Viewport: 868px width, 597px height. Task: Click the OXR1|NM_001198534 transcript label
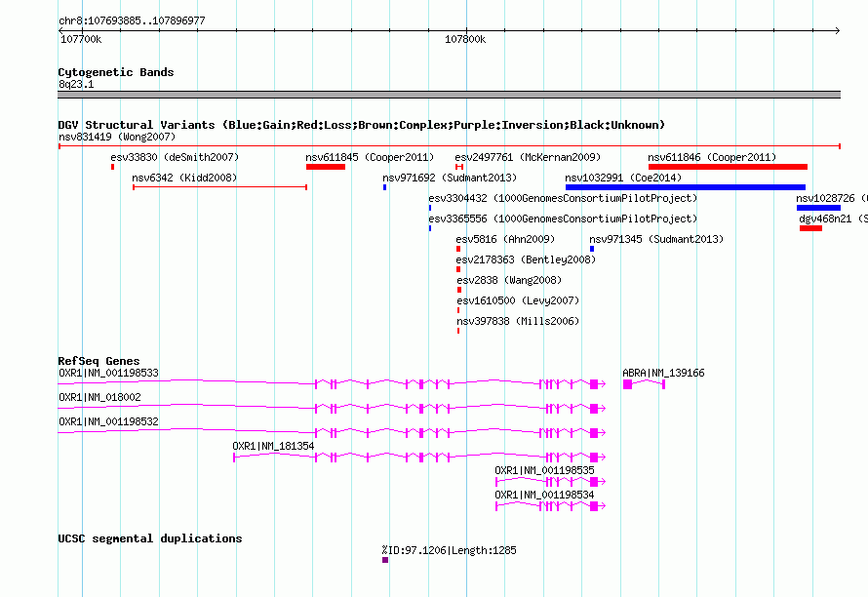(x=545, y=495)
